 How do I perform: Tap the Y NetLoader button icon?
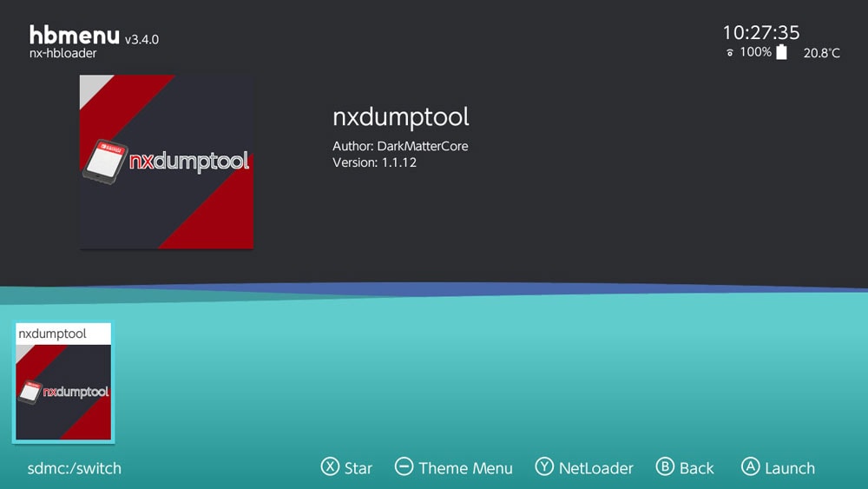pos(544,466)
